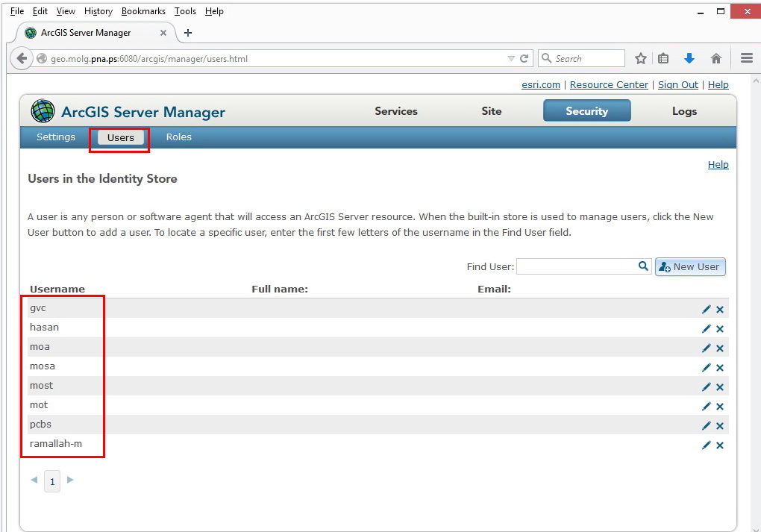This screenshot has width=761, height=532.
Task: Click the Find User magnifier icon
Action: tap(643, 266)
